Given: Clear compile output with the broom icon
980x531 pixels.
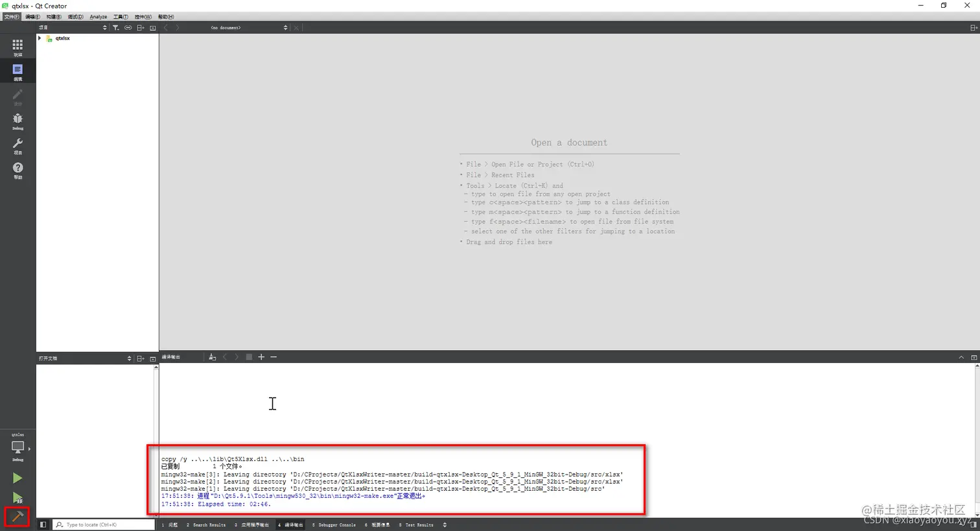Looking at the screenshot, I should coord(212,357).
